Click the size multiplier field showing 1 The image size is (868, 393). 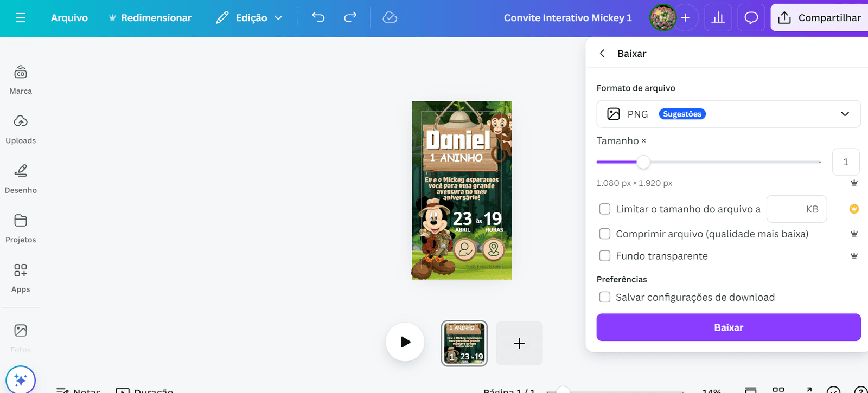(x=846, y=162)
